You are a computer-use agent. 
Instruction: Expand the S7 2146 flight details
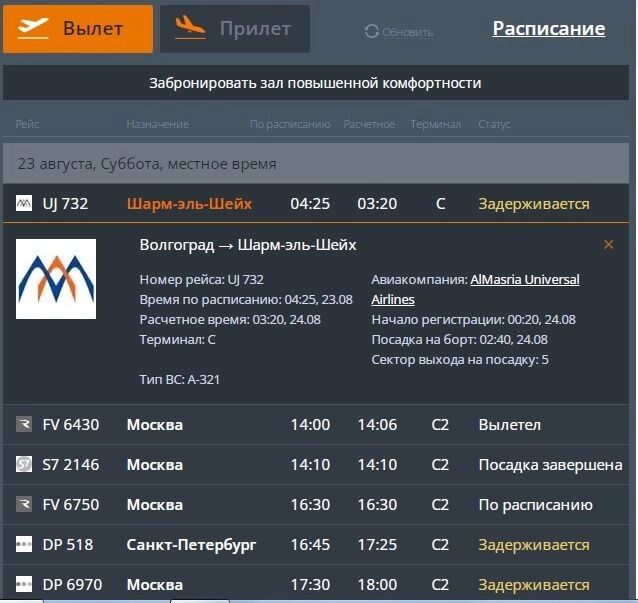pyautogui.click(x=155, y=465)
